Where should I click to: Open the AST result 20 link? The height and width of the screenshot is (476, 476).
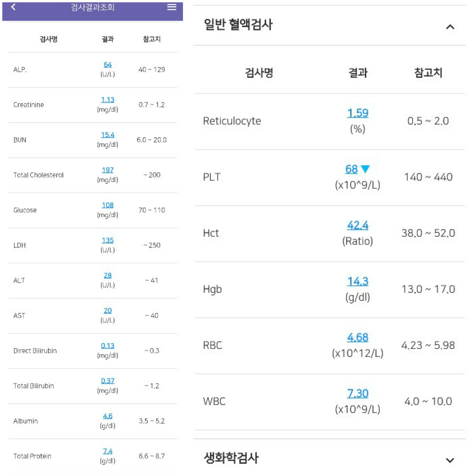[x=108, y=311]
